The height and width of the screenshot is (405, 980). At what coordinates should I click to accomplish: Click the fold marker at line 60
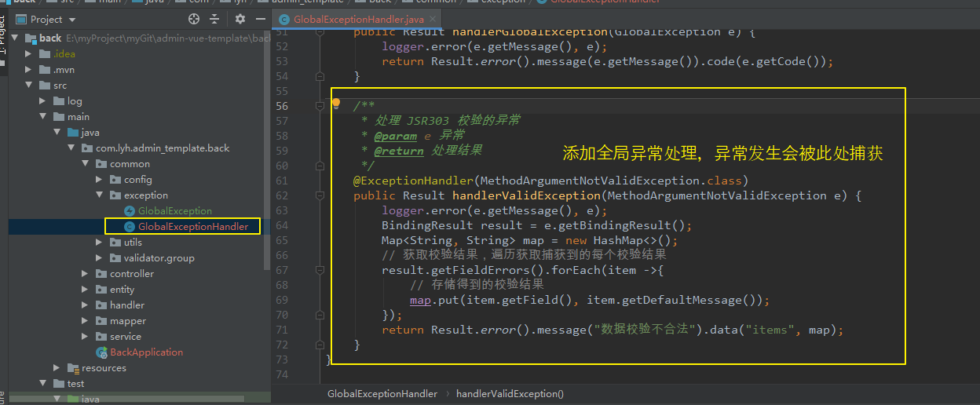point(320,166)
